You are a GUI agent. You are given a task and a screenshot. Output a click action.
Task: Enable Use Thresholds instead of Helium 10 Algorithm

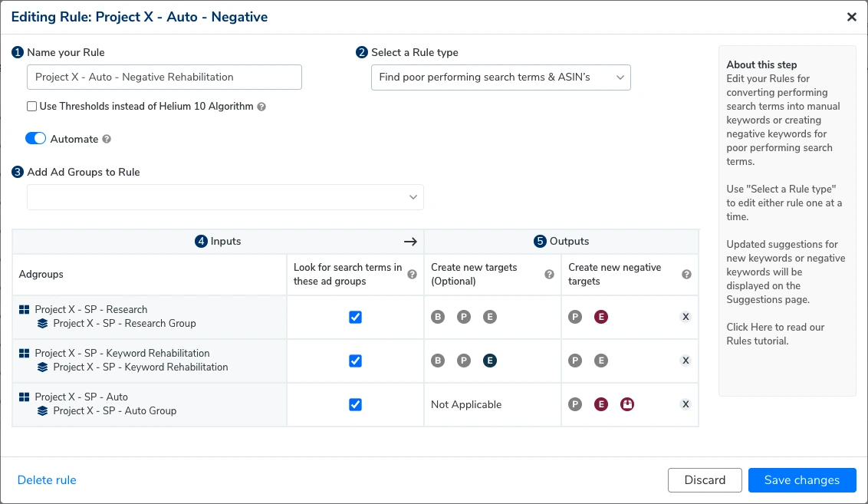click(32, 107)
